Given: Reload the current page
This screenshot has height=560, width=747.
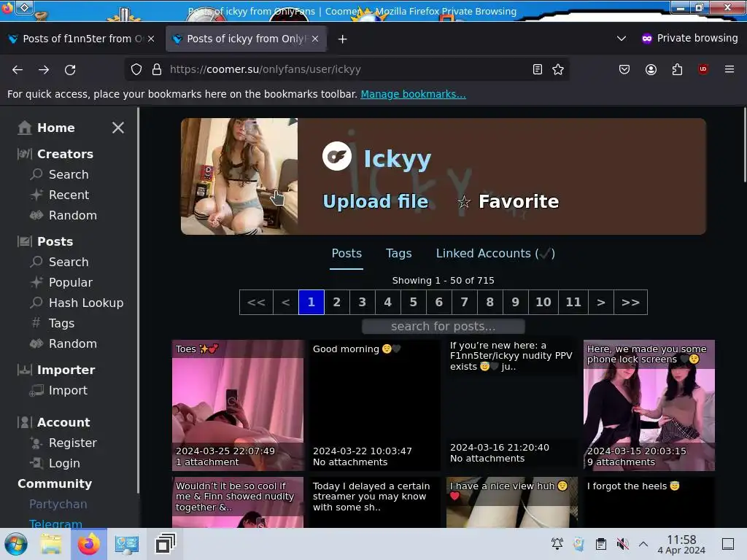Looking at the screenshot, I should coord(70,69).
